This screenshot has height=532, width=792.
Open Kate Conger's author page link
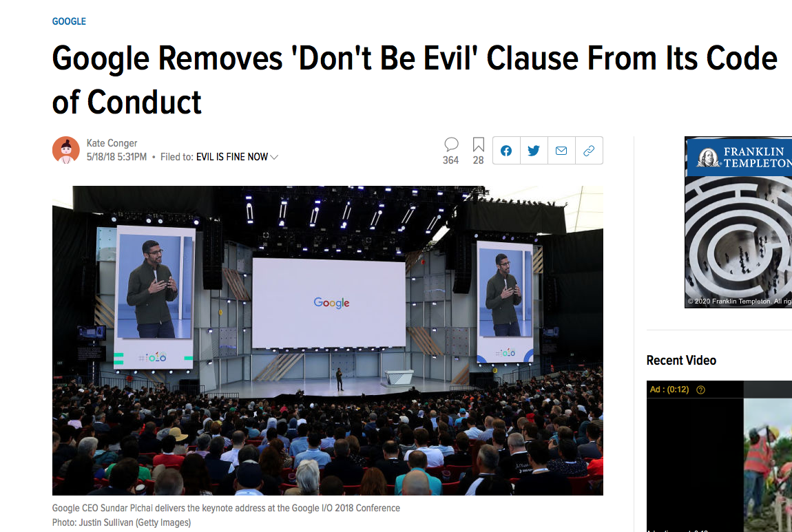[x=112, y=143]
